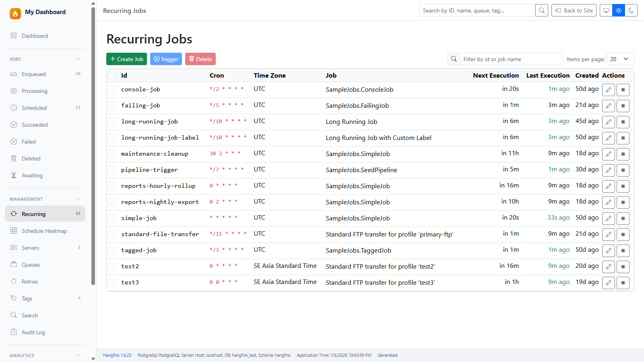
Task: Check the simple-job row checkbox
Action: tap(111, 218)
